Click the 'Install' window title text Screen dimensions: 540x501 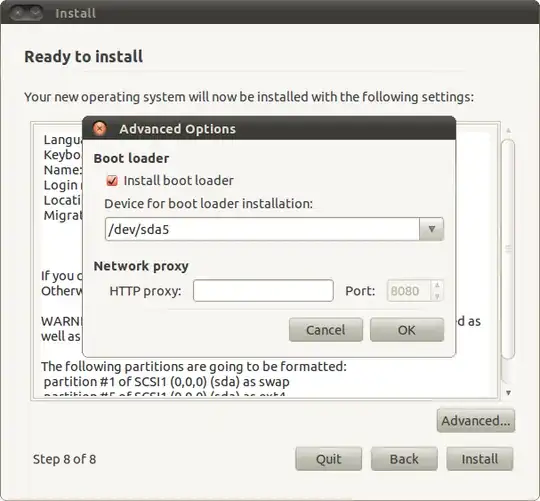pos(75,13)
